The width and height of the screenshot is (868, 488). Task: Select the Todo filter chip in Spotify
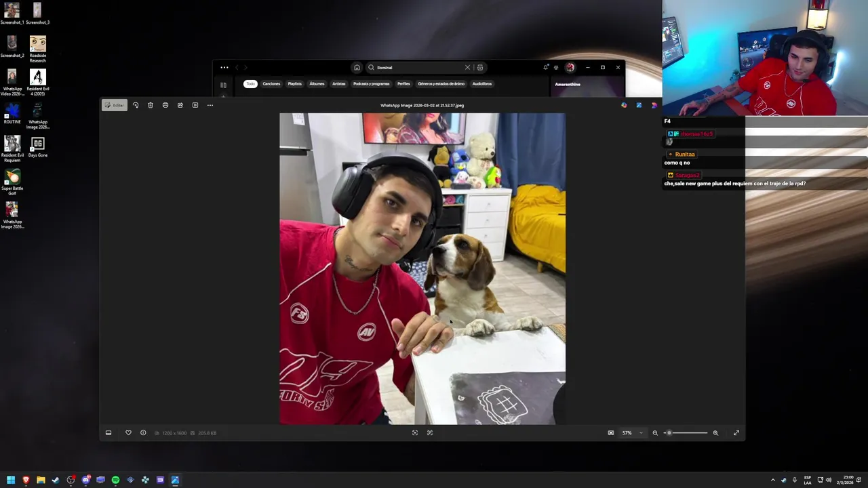(x=250, y=83)
